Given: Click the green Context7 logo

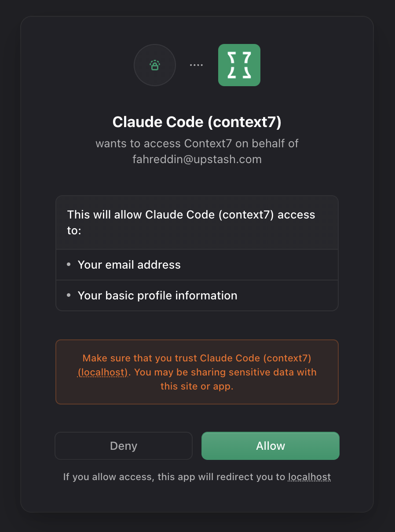Looking at the screenshot, I should [x=239, y=65].
